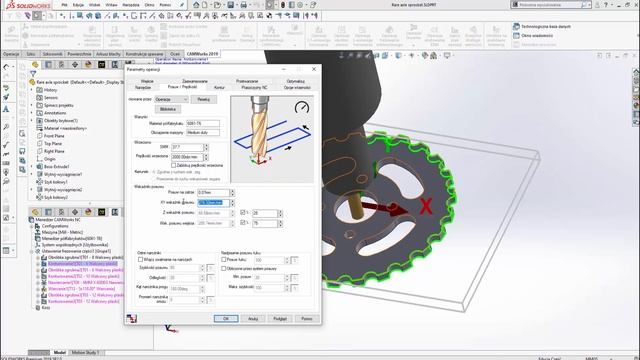Select first tab icon of upper manager panel
Viewport: 640px width, 360px height.
pos(35,64)
